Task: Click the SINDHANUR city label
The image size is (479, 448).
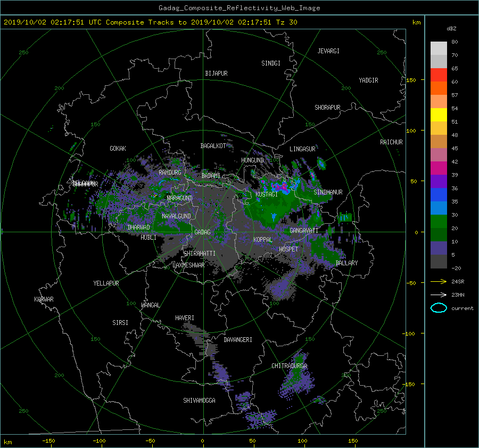Action: [x=328, y=192]
